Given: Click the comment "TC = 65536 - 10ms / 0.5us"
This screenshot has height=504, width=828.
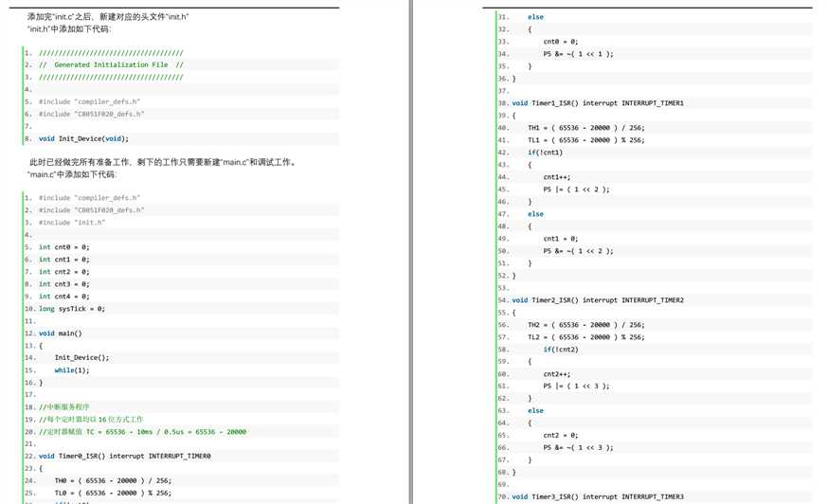Looking at the screenshot, I should coord(142,432).
